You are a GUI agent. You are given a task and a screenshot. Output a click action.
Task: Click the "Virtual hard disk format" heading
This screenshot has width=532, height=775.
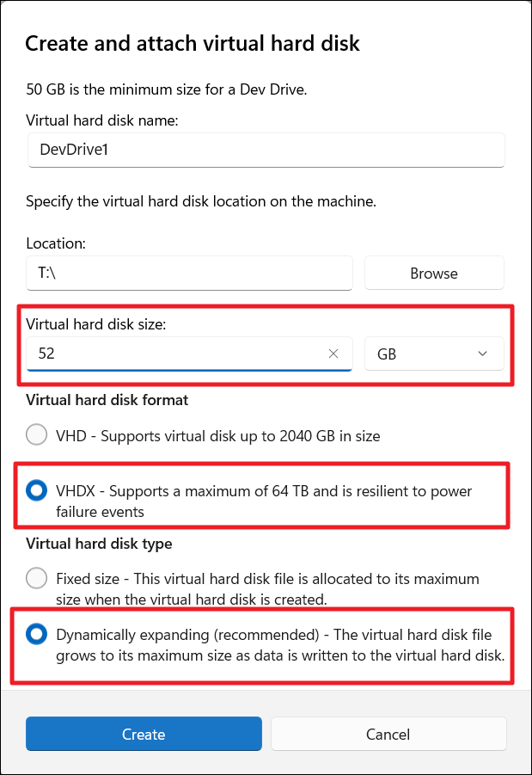107,400
